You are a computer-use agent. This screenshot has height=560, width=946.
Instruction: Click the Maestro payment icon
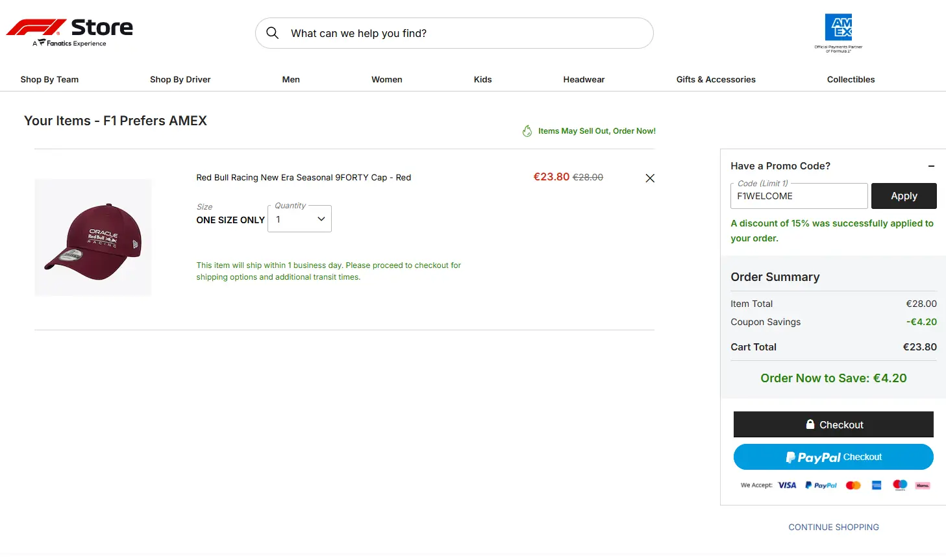(899, 485)
